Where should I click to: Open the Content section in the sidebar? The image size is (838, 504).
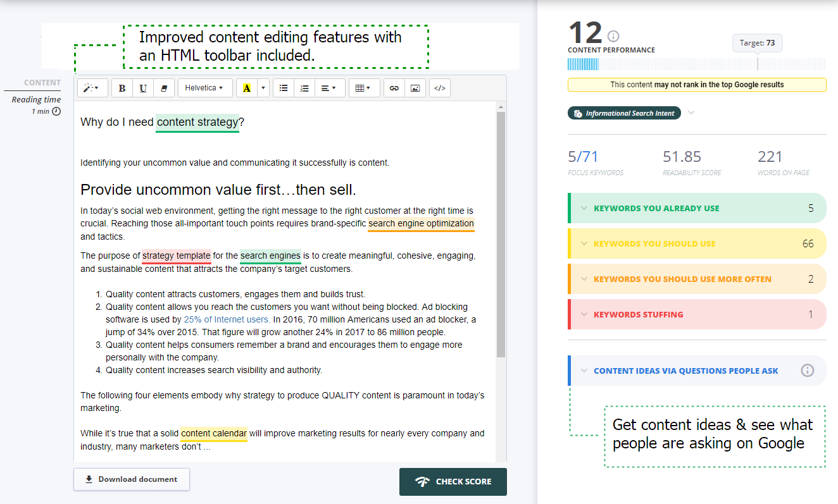click(42, 82)
